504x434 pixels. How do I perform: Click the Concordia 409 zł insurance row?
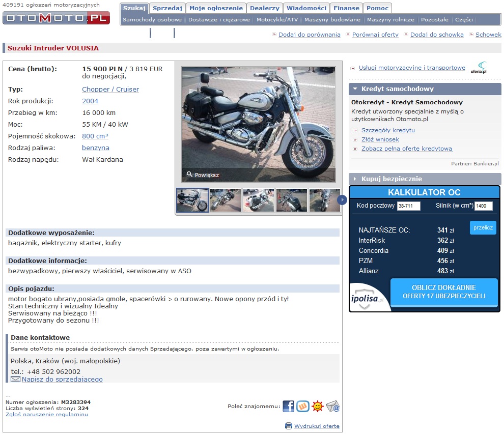point(406,250)
